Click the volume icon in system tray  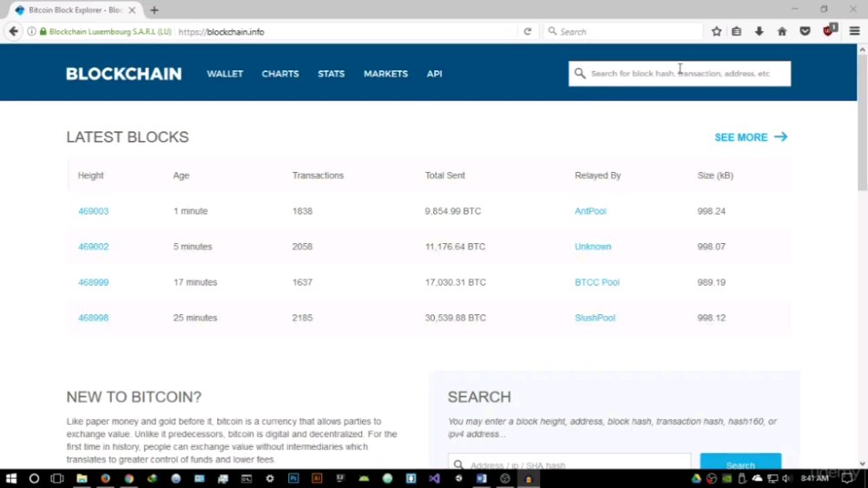pos(786,478)
